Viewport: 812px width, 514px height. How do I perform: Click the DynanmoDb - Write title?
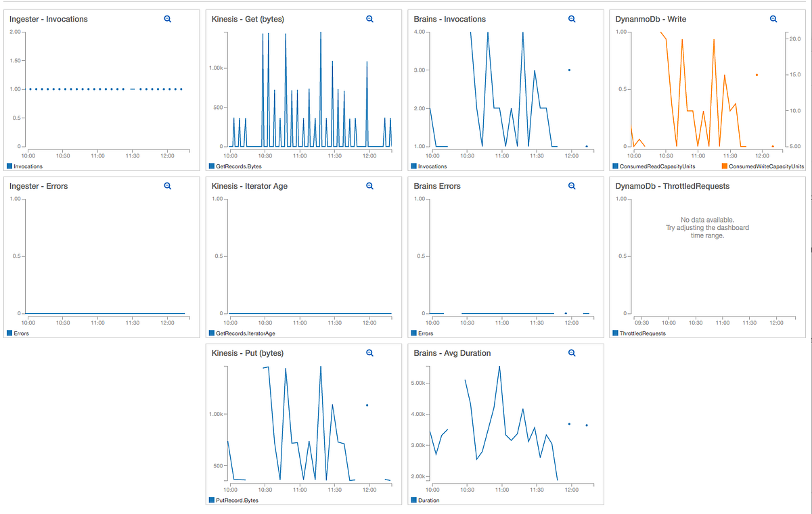[x=651, y=20]
